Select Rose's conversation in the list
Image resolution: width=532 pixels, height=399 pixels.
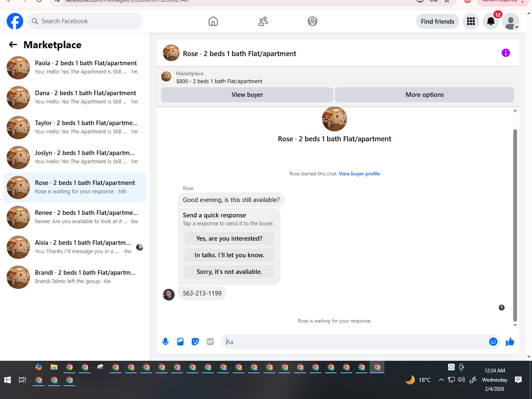[75, 187]
